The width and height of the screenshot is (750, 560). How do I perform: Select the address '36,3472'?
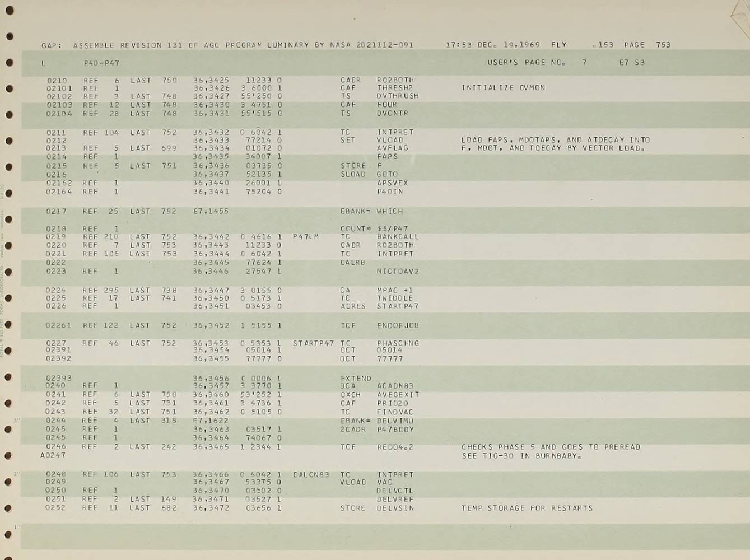pyautogui.click(x=211, y=508)
